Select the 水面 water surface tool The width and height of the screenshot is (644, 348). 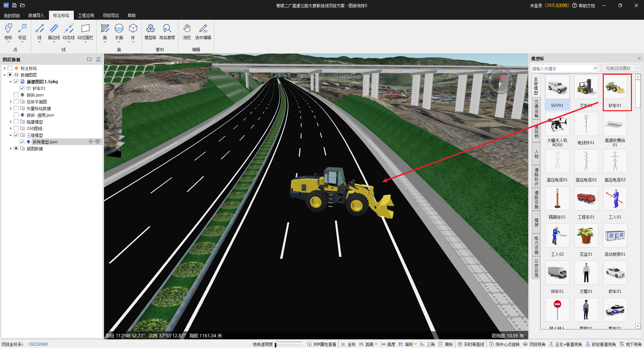tap(119, 32)
